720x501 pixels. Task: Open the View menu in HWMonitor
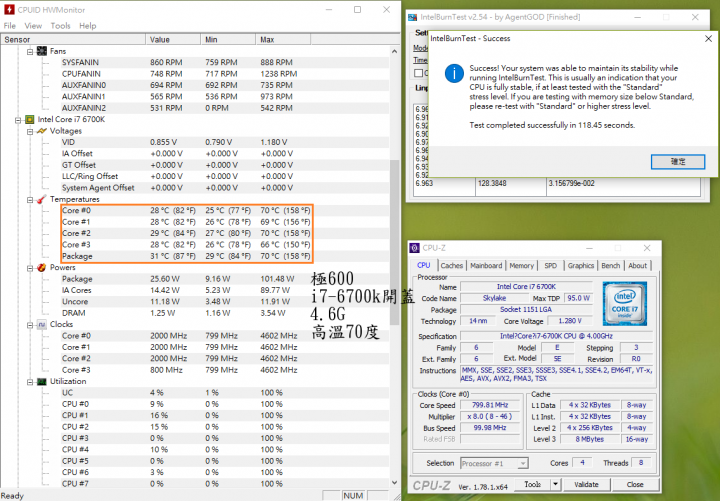tap(33, 26)
